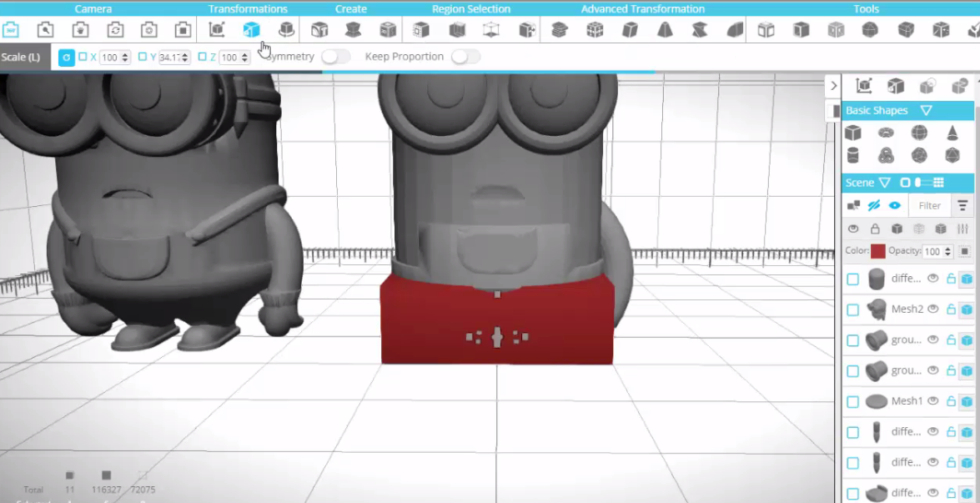Screen dimensions: 980x503
Task: Click the Y scale value field
Action: click(x=170, y=58)
